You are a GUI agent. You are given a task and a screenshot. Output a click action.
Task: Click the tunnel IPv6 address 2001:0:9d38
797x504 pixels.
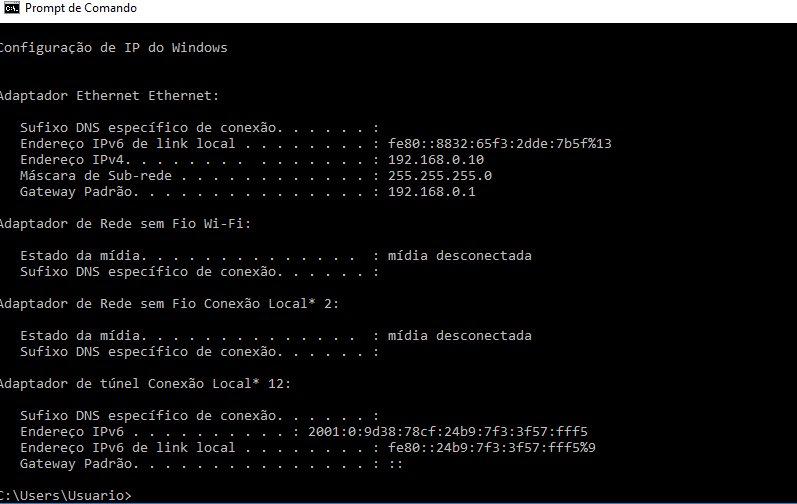pos(448,432)
